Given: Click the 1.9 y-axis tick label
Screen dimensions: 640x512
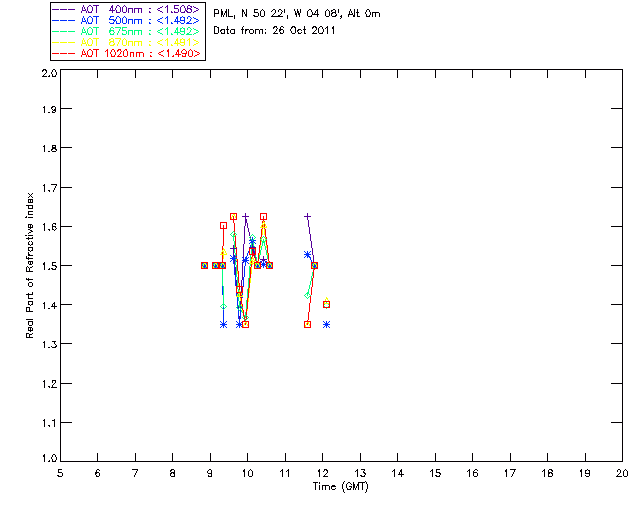Looking at the screenshot, I should pos(49,109).
